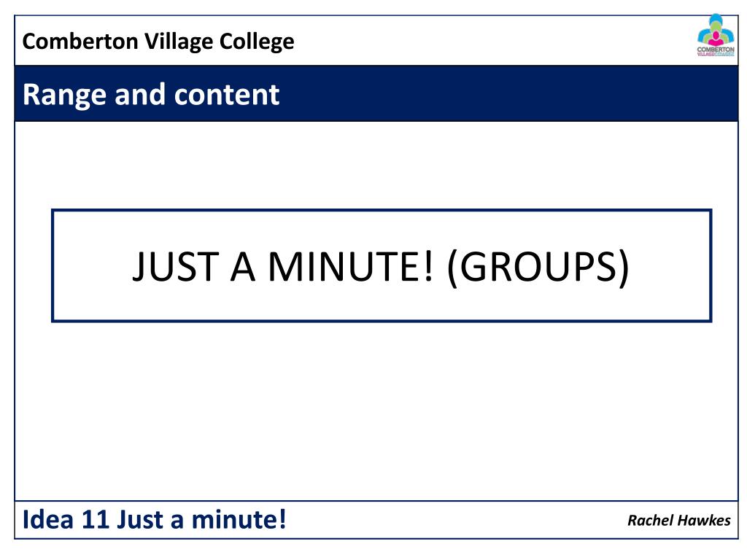Click the COMBERTON text beneath the logo

(x=716, y=49)
